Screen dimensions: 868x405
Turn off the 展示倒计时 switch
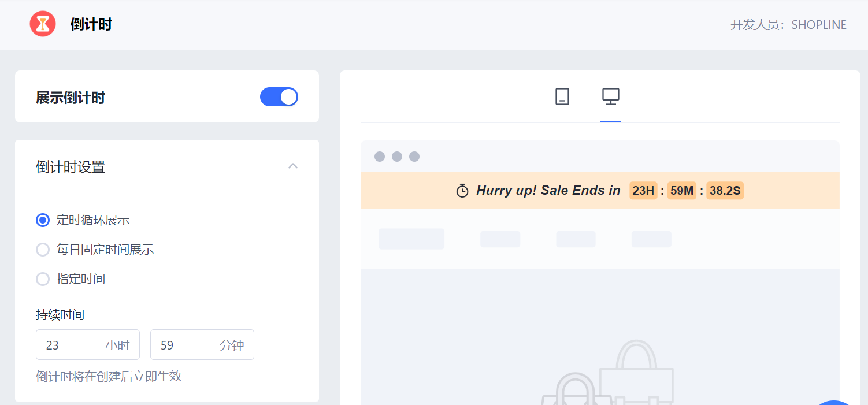pos(279,97)
